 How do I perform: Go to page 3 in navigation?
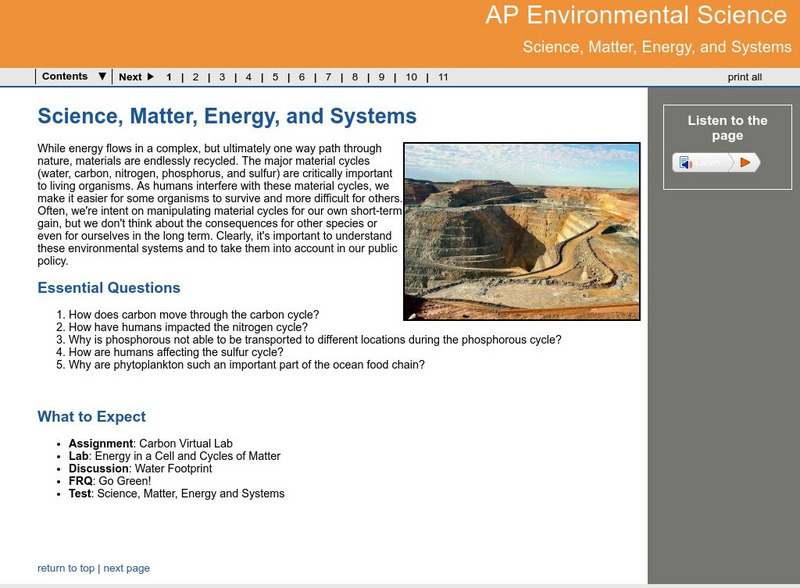tap(222, 77)
